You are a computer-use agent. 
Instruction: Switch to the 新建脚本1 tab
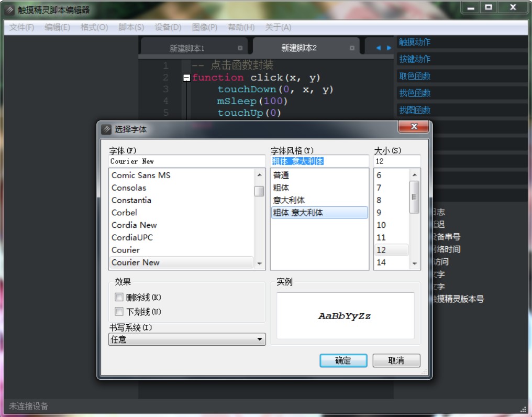click(187, 48)
